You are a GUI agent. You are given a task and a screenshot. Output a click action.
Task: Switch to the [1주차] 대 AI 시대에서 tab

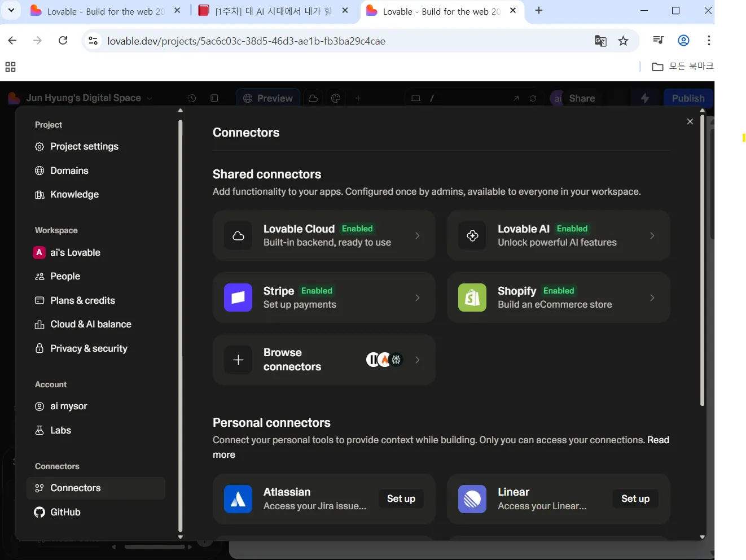[274, 11]
